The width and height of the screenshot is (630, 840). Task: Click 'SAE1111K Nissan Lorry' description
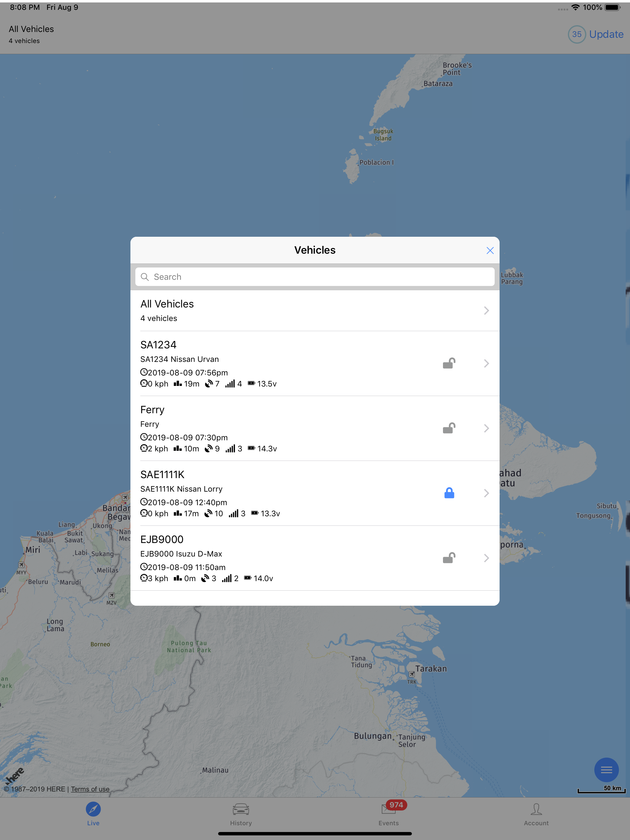click(181, 489)
